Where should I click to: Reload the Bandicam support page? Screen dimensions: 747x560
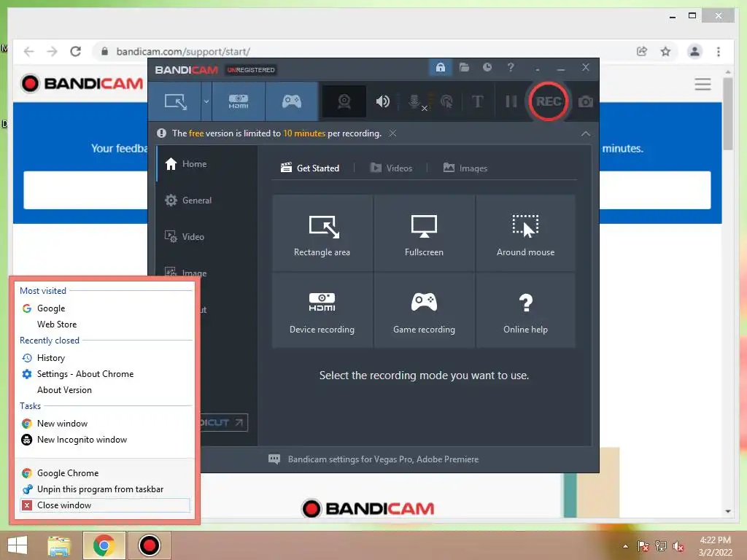[x=75, y=52]
